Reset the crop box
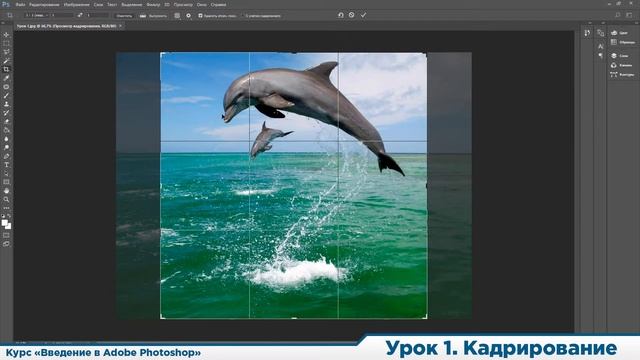 pyautogui.click(x=341, y=15)
